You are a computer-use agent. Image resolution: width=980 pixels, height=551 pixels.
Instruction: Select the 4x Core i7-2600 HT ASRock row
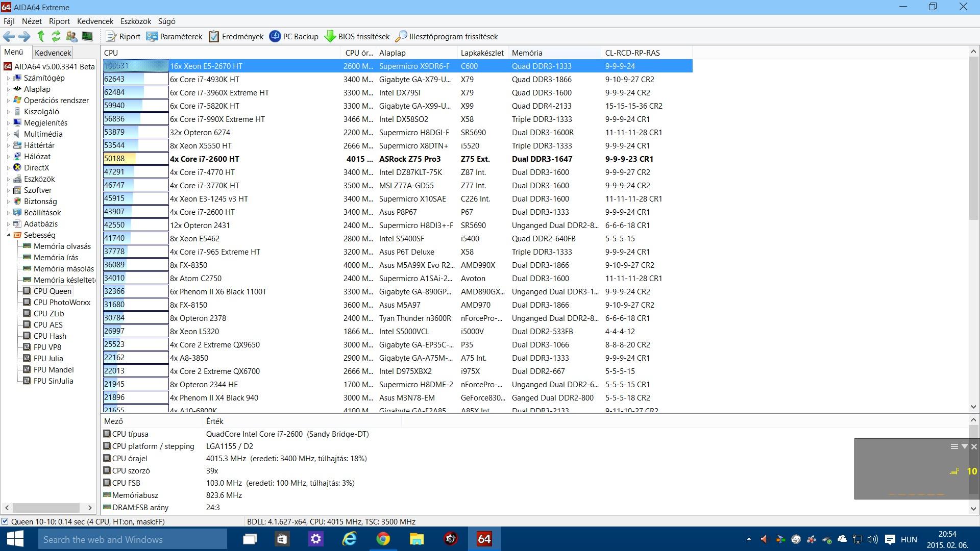397,159
